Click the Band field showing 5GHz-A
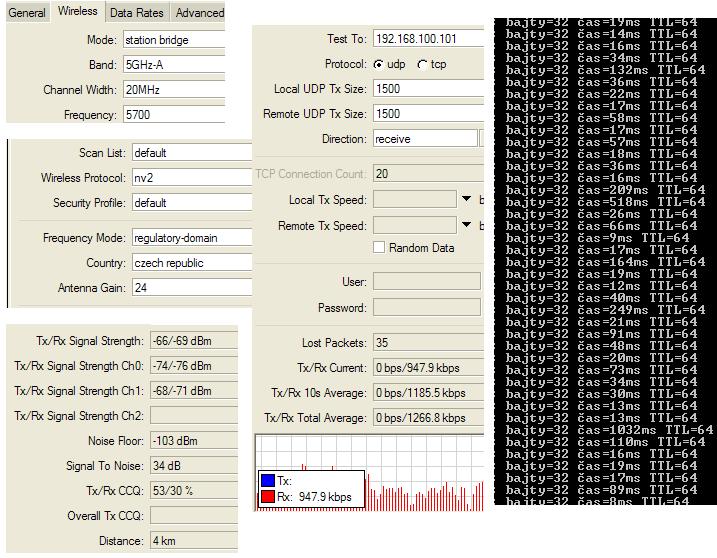Viewport: 717px width, 558px height. click(174, 64)
